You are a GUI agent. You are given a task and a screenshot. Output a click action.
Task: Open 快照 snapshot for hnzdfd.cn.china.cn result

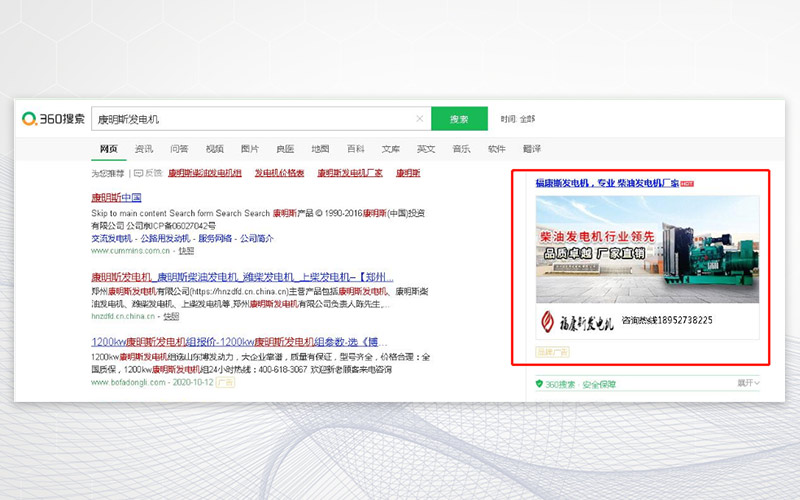click(171, 316)
